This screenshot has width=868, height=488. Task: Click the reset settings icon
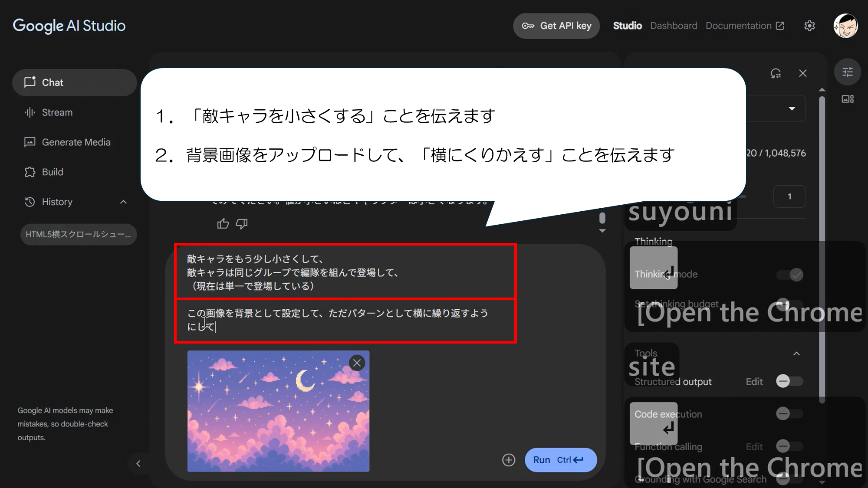pos(776,73)
